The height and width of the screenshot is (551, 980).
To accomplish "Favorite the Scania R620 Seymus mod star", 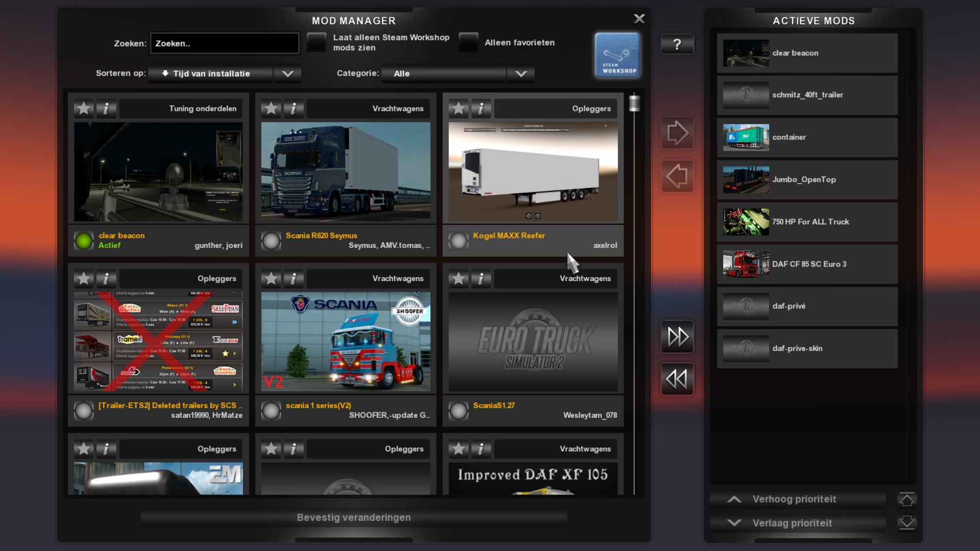I will 271,109.
